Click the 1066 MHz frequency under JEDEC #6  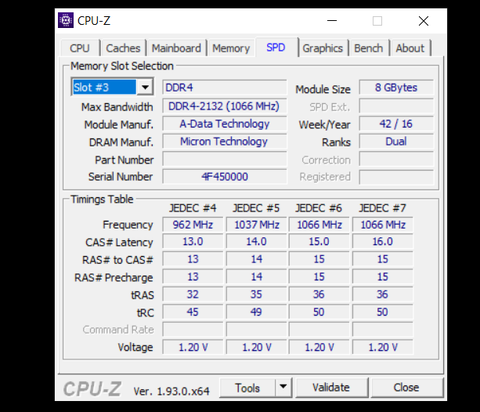[x=319, y=224]
